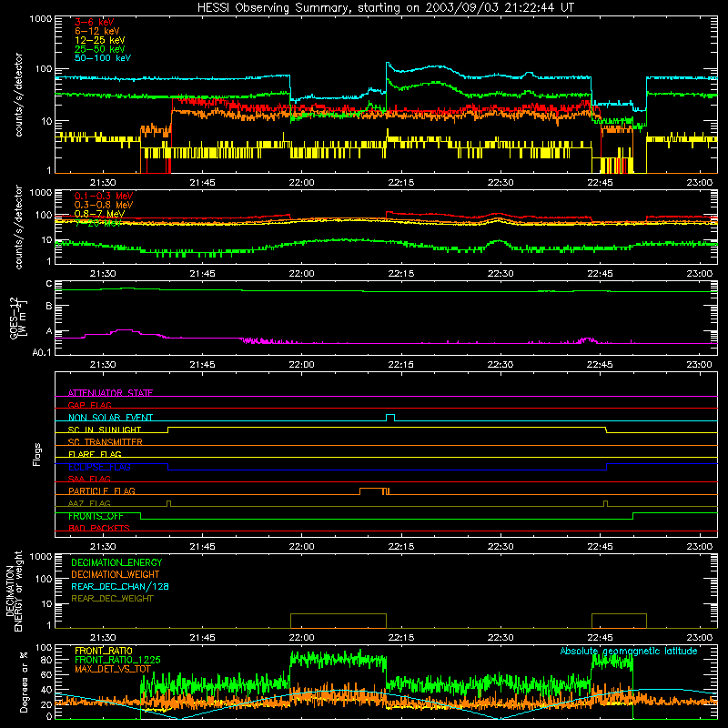Click the DECIMATION_ENERGY legend label
The image size is (728, 728).
[116, 562]
